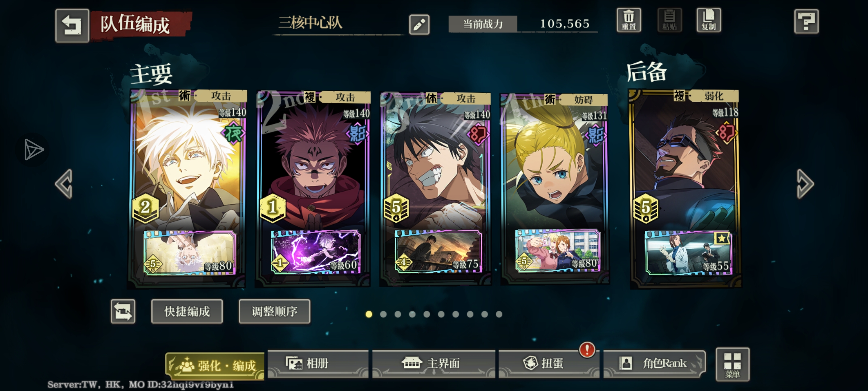
Task: Select the last team page dot
Action: [x=499, y=314]
